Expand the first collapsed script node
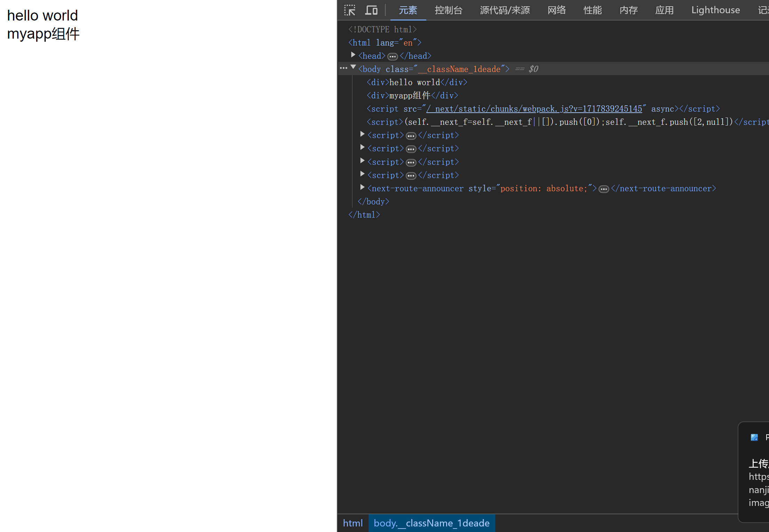Viewport: 769px width, 532px height. pos(362,134)
